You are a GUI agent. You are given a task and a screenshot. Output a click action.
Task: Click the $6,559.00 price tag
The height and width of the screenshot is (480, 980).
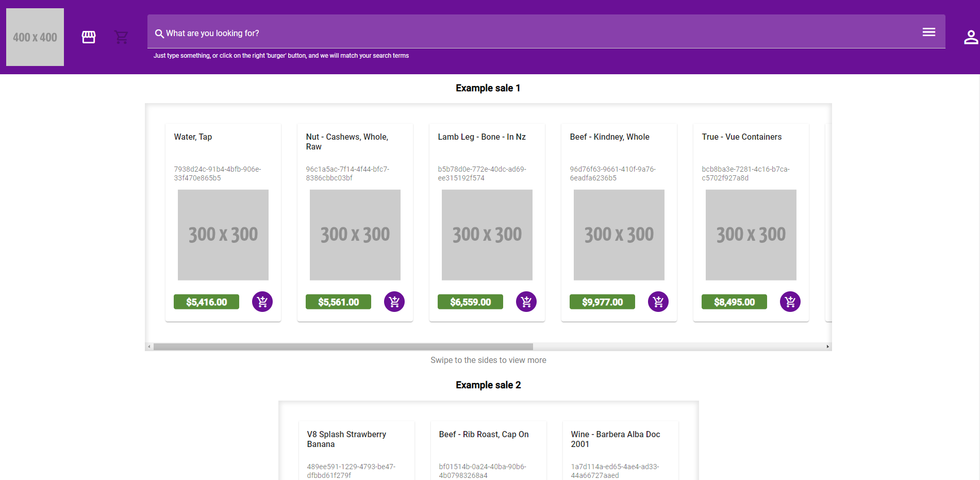click(x=470, y=302)
